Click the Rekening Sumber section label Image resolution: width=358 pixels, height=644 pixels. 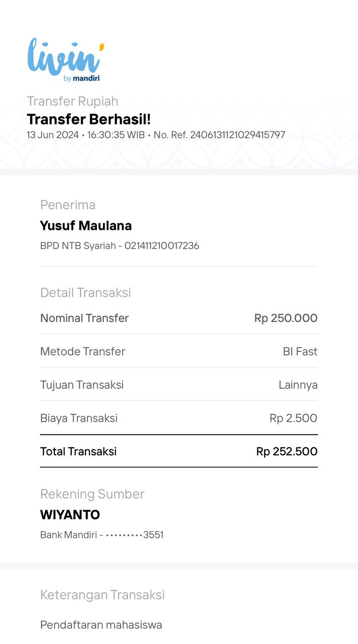[x=92, y=494]
